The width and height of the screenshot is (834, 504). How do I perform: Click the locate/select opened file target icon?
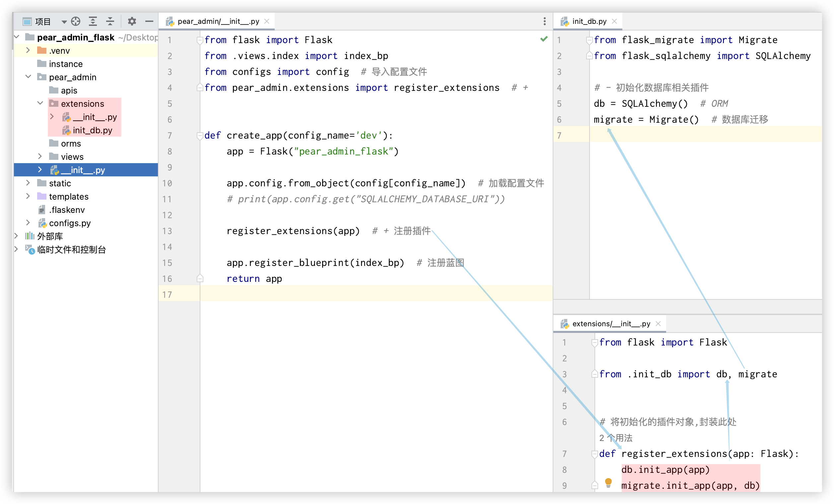76,22
